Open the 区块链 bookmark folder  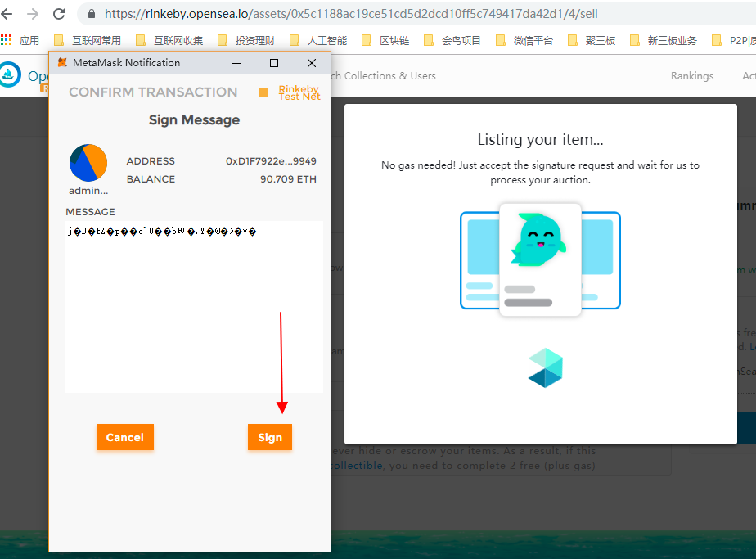click(385, 41)
